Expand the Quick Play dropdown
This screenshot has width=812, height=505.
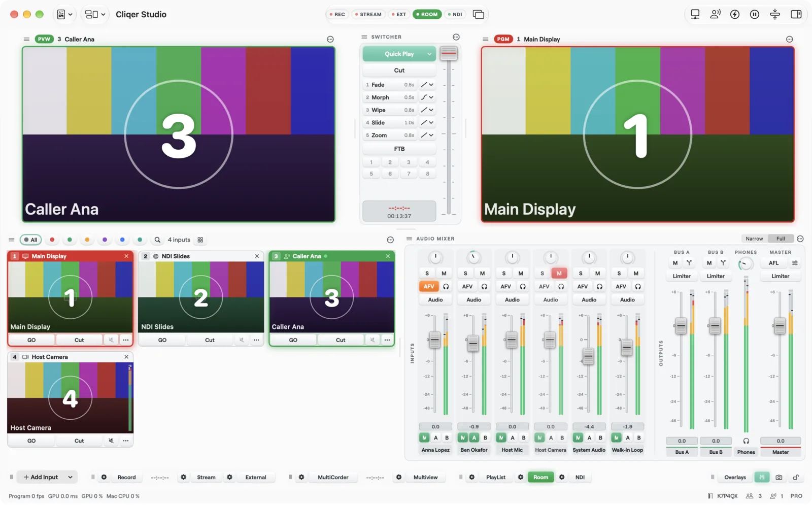coord(429,54)
